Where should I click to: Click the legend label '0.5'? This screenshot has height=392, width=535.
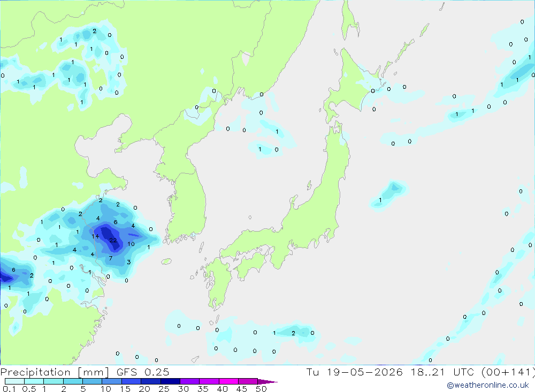(x=29, y=389)
